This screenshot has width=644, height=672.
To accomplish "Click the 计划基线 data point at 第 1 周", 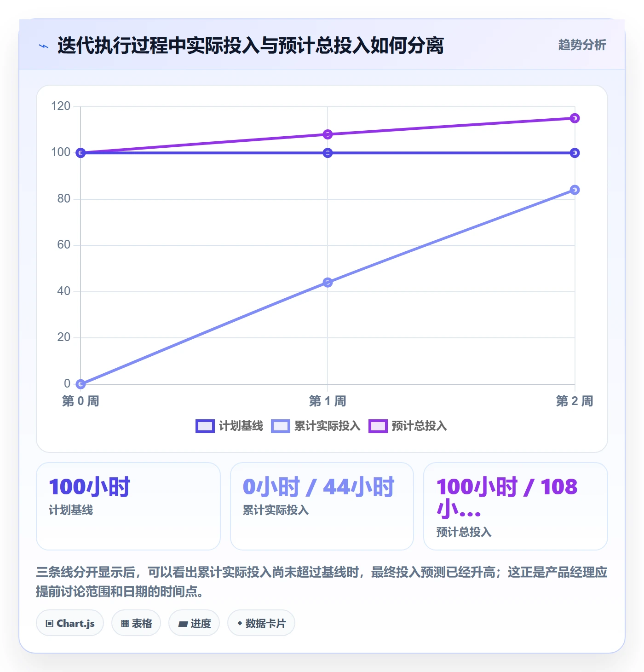I will coord(328,153).
